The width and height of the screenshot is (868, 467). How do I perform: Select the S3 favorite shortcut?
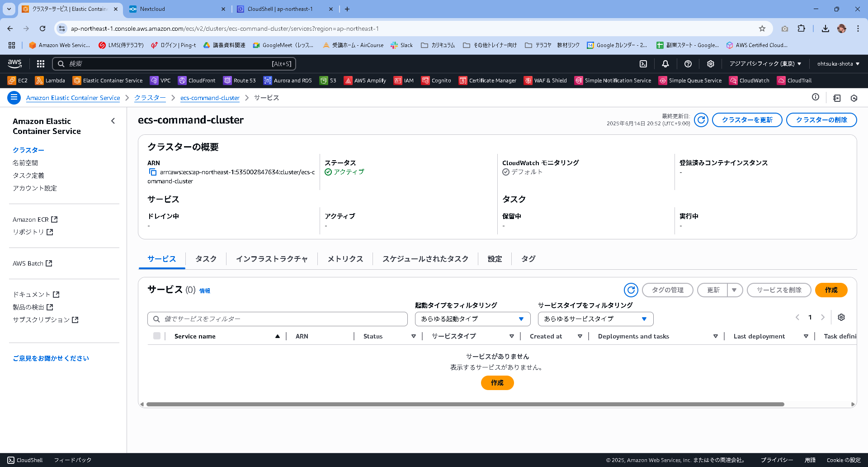pos(328,80)
